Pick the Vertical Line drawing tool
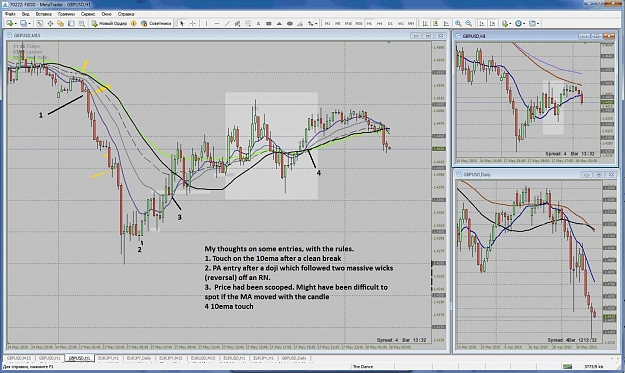625x373 pixels. (206, 24)
